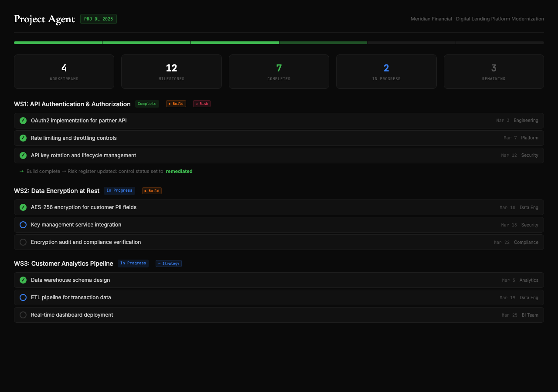
Task: Expand the WS3 Customer Analytics Pipeline heading
Action: tap(64, 264)
